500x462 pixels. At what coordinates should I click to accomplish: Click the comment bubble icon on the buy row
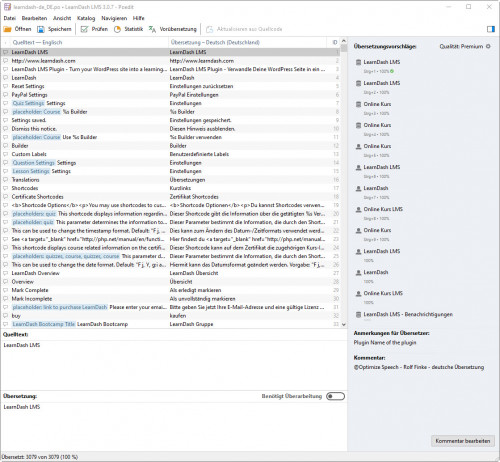pyautogui.click(x=5, y=316)
